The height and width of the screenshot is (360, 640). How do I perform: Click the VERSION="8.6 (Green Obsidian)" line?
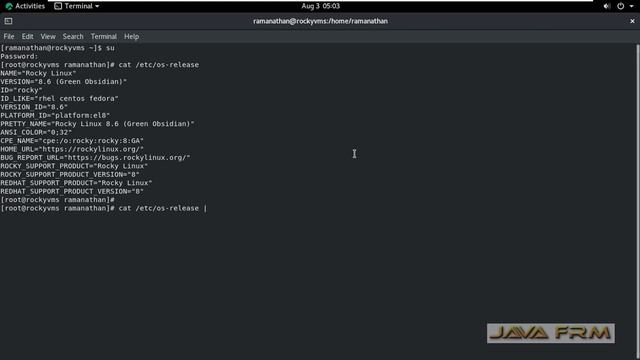tap(64, 82)
